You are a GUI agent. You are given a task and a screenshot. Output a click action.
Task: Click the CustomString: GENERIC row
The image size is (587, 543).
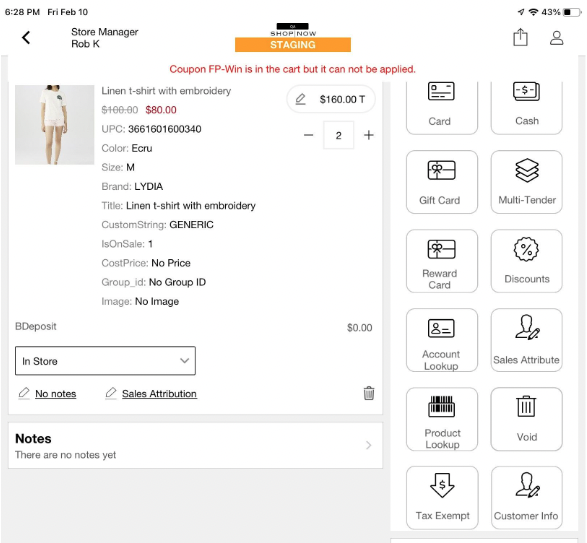click(158, 225)
